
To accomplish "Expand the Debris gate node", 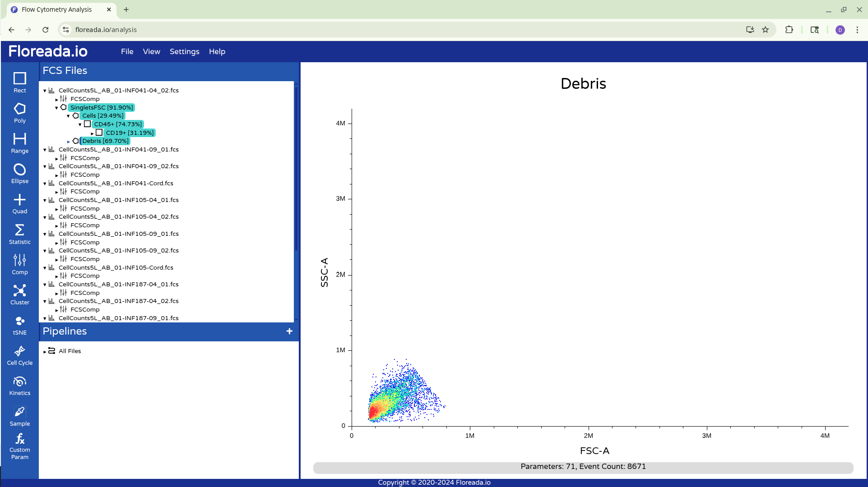I will tap(69, 142).
